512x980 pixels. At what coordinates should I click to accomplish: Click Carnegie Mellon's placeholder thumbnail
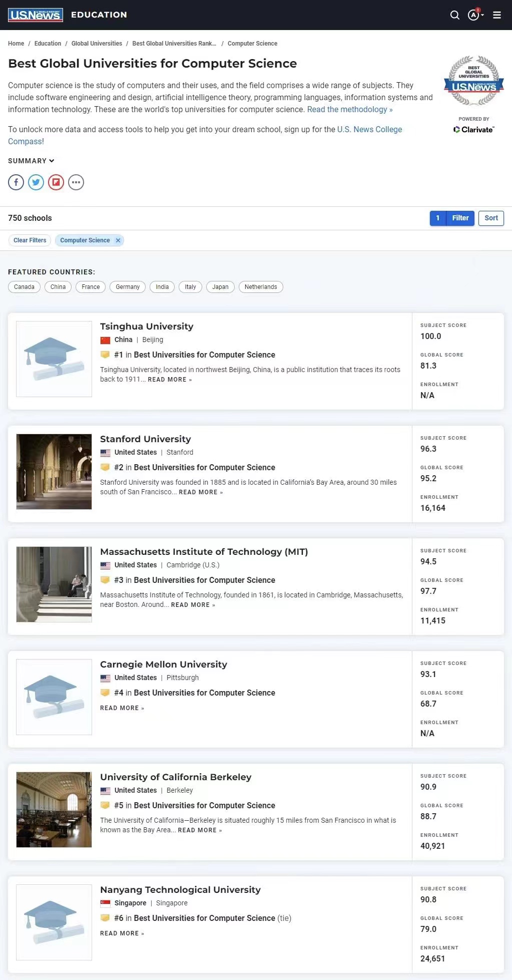coord(54,697)
